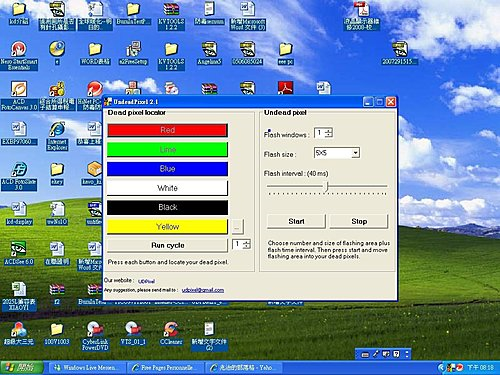Click the UndeadPixel title bar icon

pos(108,102)
